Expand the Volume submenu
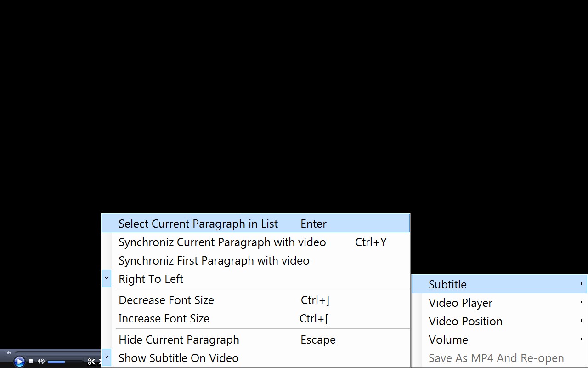This screenshot has width=588, height=368. click(582, 339)
